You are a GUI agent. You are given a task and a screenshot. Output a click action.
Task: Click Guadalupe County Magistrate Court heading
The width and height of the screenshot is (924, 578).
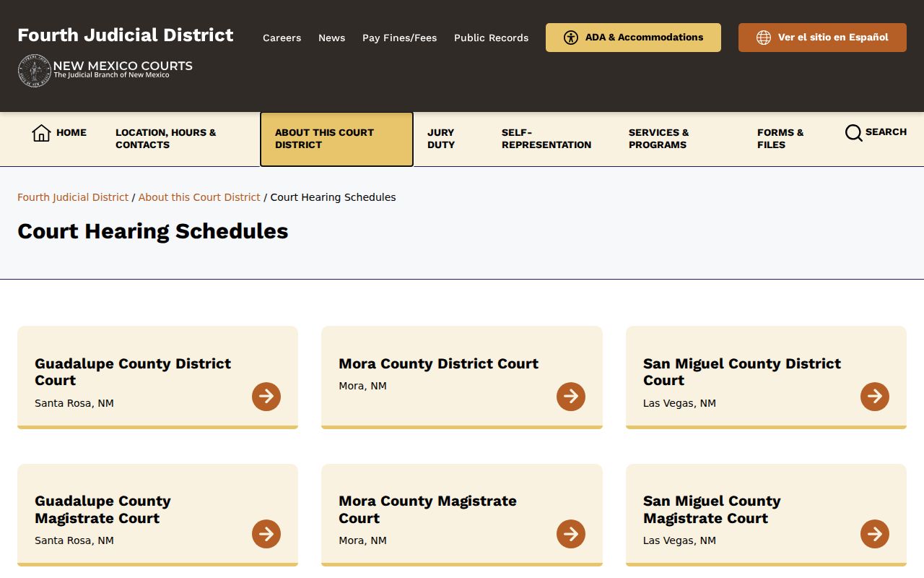click(x=103, y=509)
